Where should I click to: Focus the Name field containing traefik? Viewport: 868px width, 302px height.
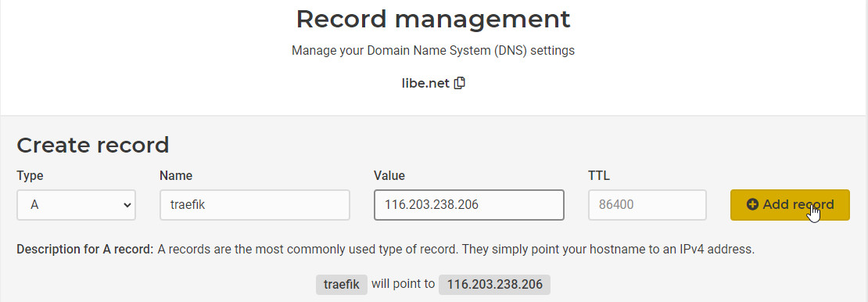click(255, 205)
